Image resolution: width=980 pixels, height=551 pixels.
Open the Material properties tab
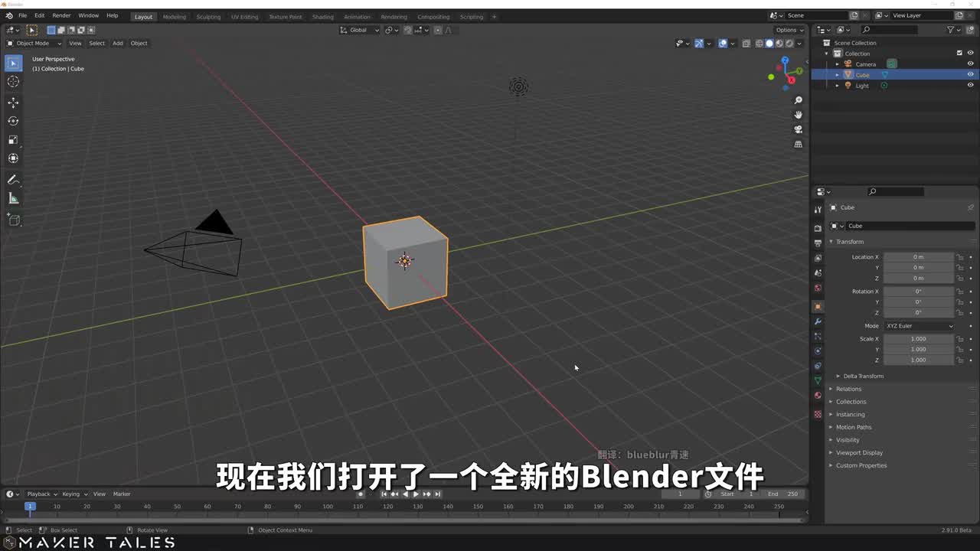(818, 396)
